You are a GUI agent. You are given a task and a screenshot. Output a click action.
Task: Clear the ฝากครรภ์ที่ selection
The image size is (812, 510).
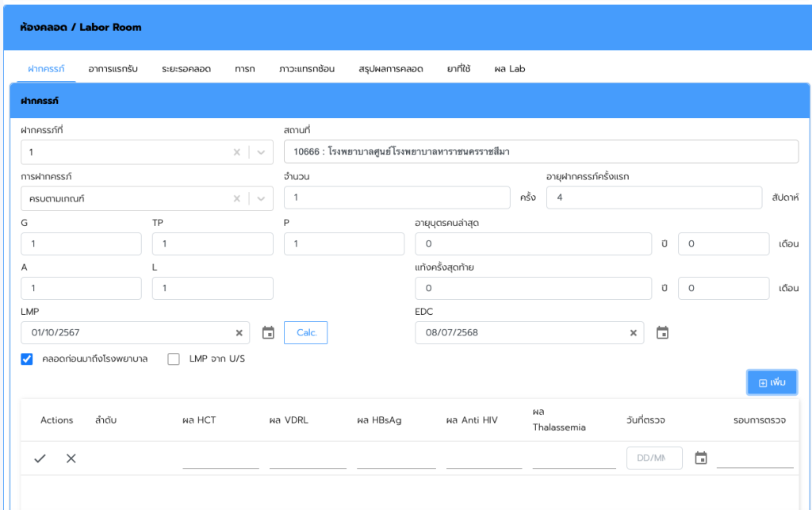(236, 152)
